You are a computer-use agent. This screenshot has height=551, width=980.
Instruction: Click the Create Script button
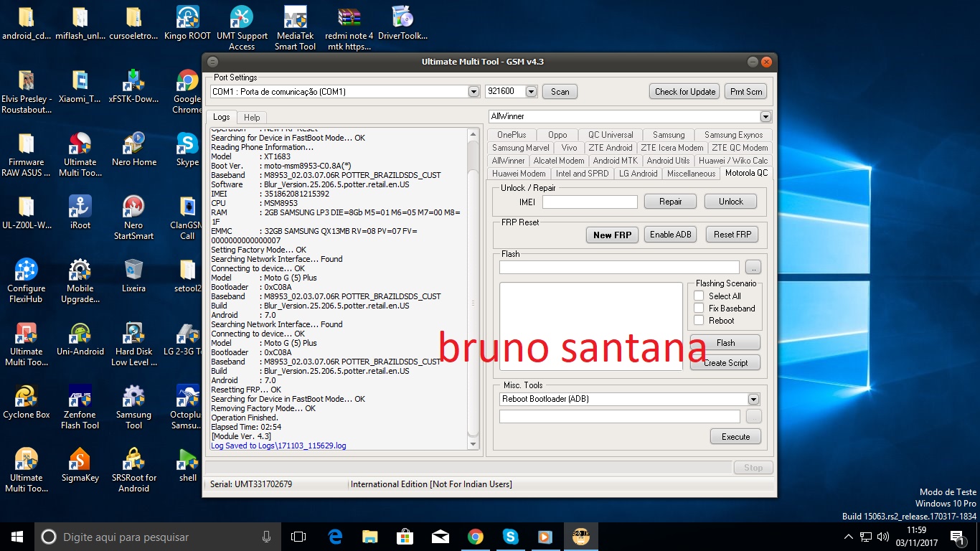[725, 363]
